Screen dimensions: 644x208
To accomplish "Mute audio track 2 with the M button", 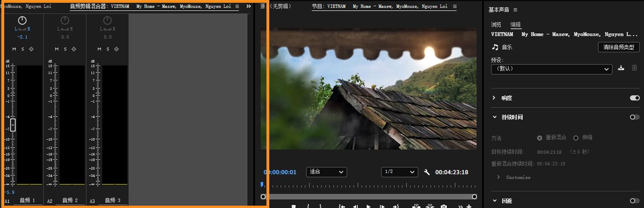I will coord(57,49).
